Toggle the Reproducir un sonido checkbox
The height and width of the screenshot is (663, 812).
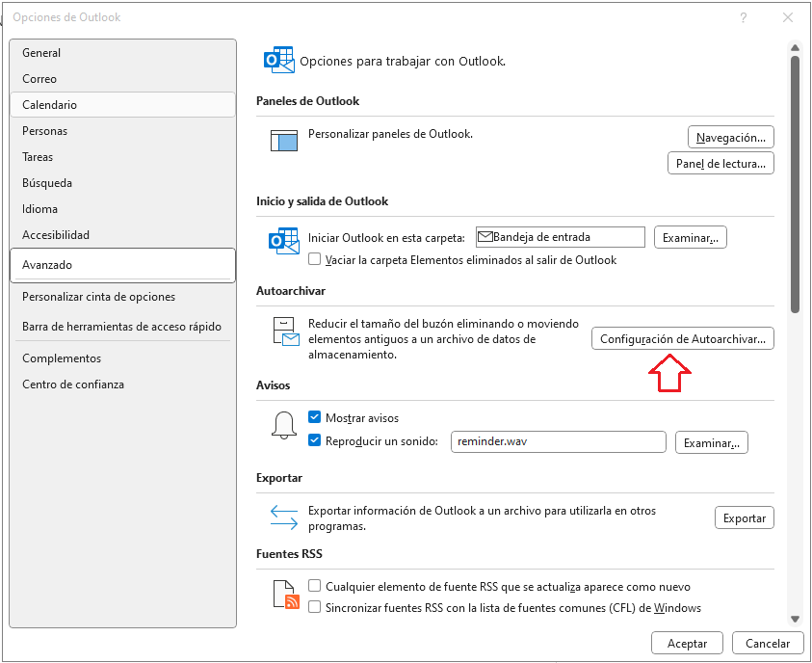click(315, 441)
